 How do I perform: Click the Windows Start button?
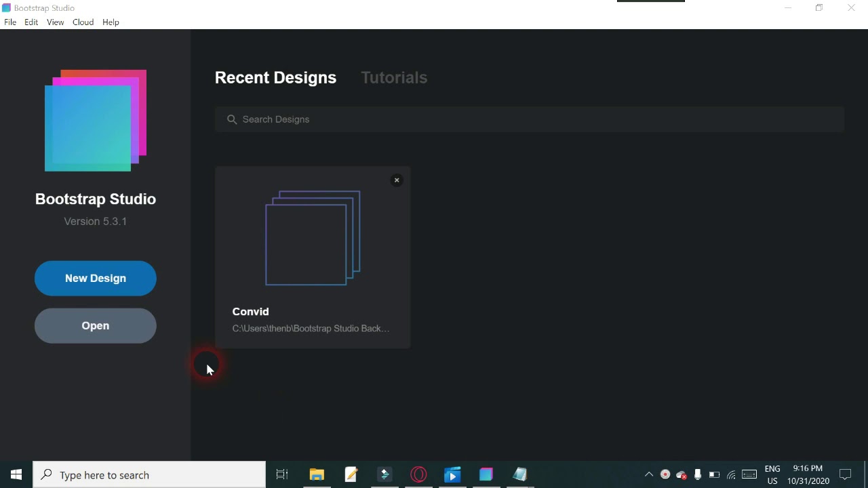pos(16,474)
